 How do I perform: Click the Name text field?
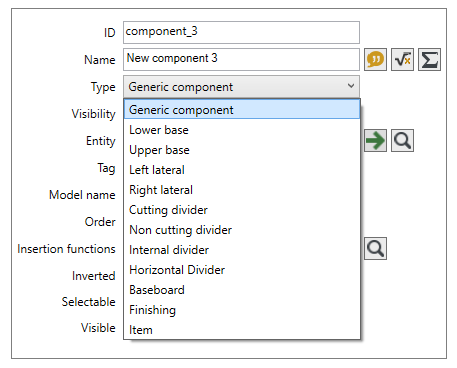pos(241,59)
